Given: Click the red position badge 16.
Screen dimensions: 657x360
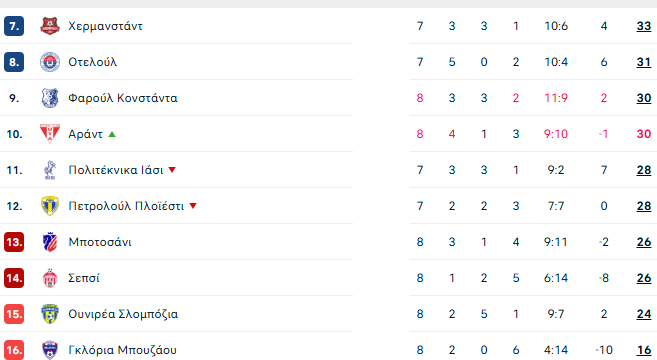Looking at the screenshot, I should (14, 350).
